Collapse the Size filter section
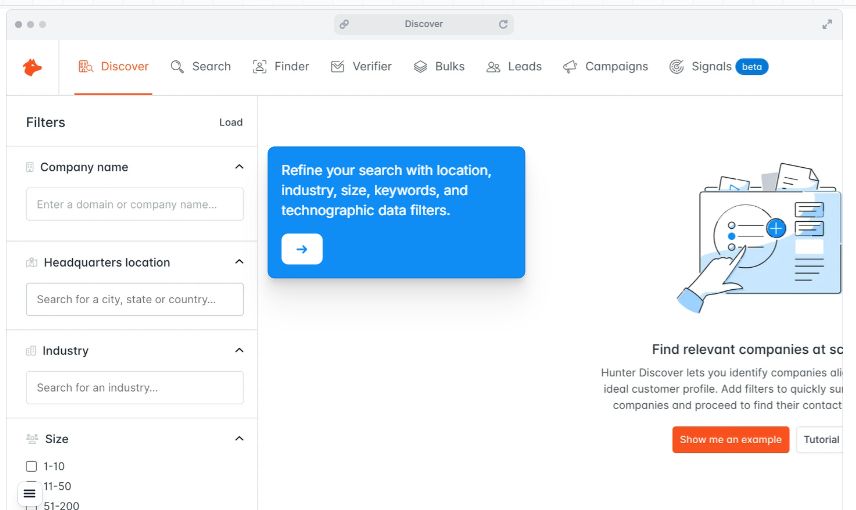Screen dimensions: 856x510 (239, 438)
